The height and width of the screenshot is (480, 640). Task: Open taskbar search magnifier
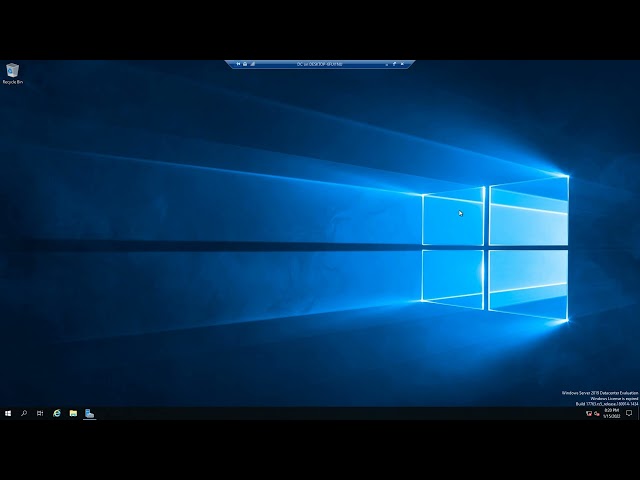[x=24, y=413]
